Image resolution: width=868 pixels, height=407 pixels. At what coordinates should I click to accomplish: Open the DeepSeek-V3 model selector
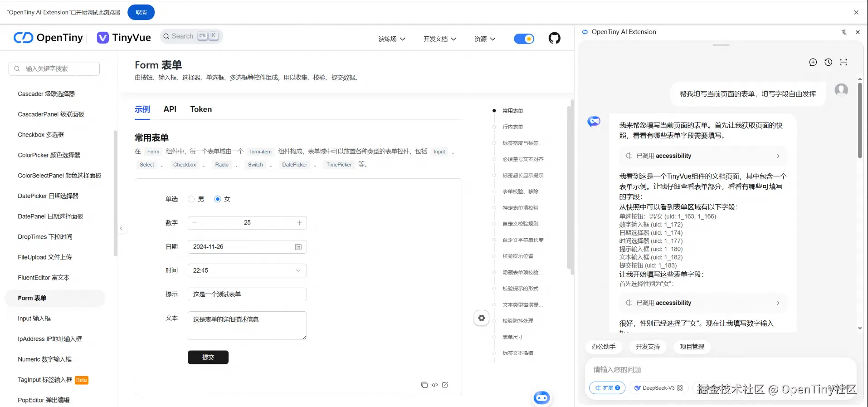click(658, 388)
